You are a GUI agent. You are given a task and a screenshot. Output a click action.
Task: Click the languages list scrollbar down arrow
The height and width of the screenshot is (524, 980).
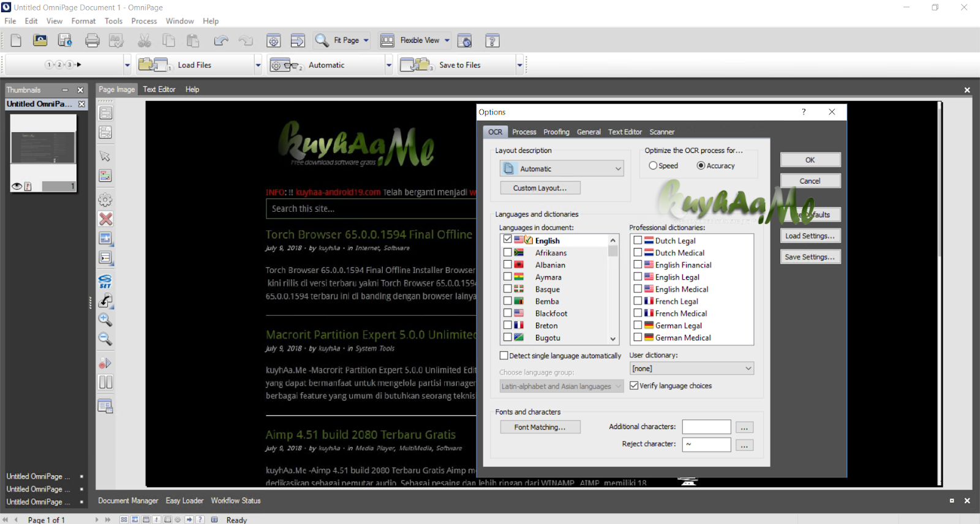[612, 339]
